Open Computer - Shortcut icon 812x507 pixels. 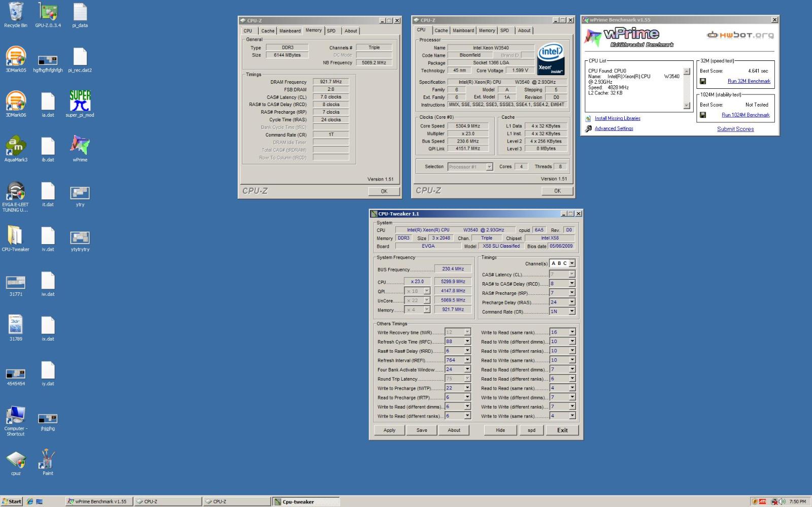[x=16, y=420]
